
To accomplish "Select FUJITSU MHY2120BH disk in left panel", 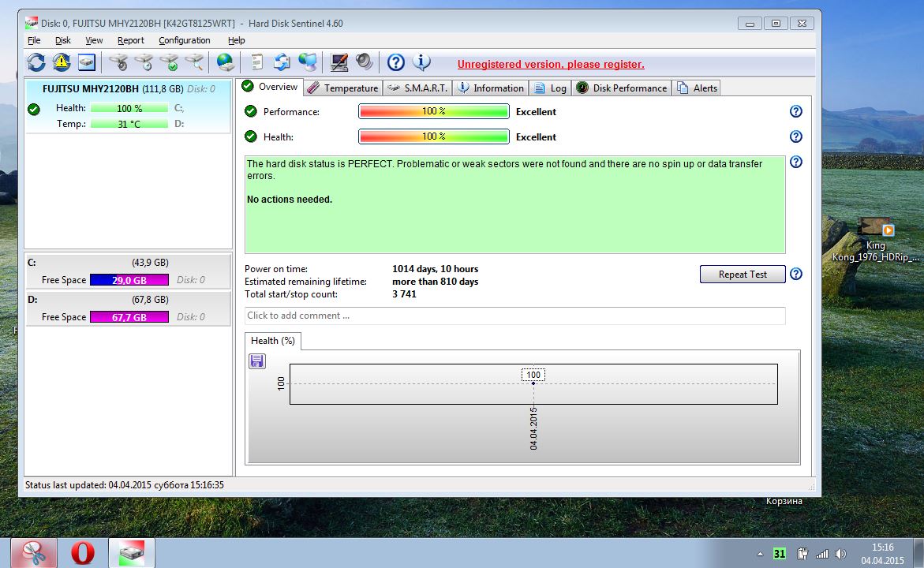I will [129, 106].
